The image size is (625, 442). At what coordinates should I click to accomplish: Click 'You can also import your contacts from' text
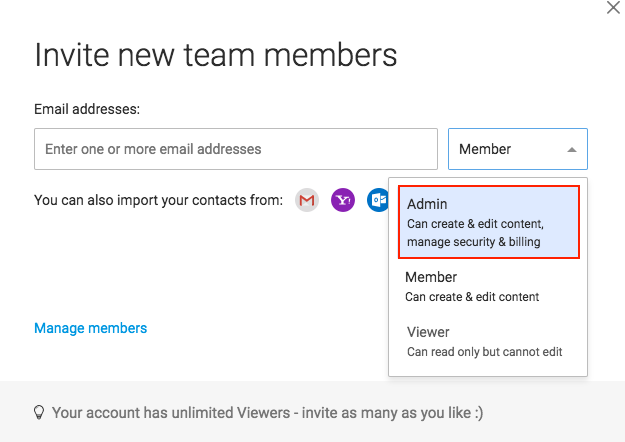(158, 200)
